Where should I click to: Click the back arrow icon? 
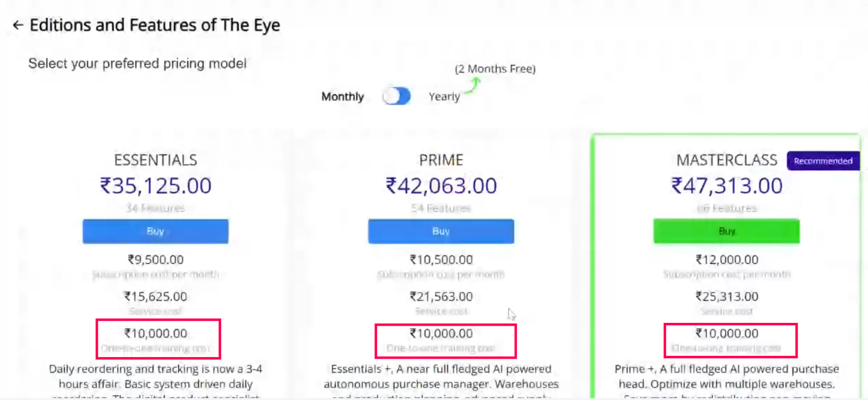(x=18, y=25)
